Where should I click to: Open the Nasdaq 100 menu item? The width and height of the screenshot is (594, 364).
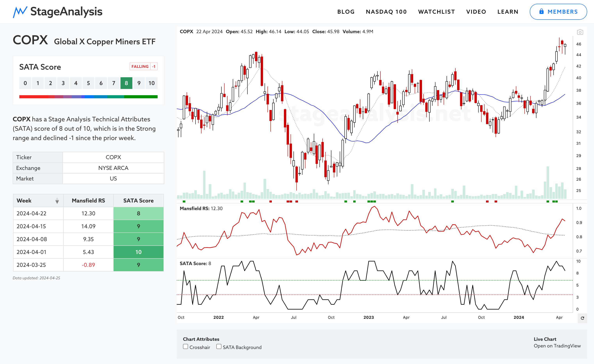click(386, 12)
